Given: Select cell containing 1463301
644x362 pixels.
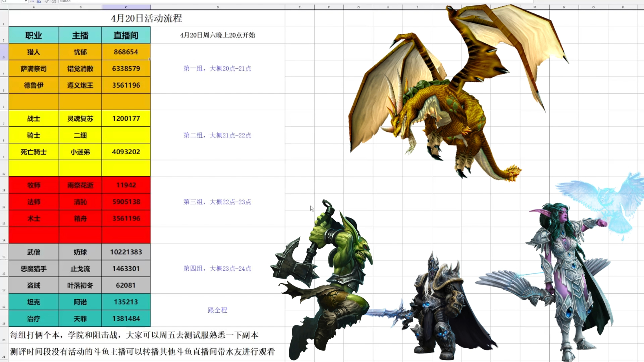Looking at the screenshot, I should pyautogui.click(x=126, y=268).
